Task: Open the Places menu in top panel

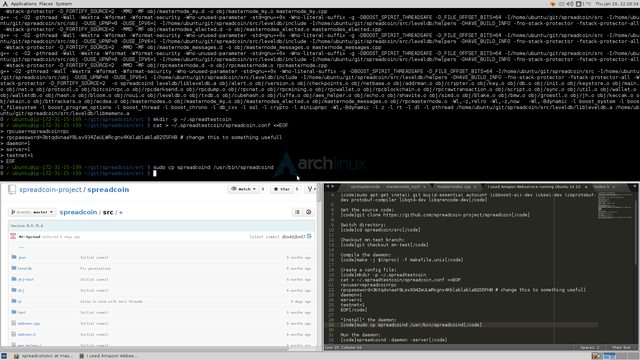Action: 46,4
